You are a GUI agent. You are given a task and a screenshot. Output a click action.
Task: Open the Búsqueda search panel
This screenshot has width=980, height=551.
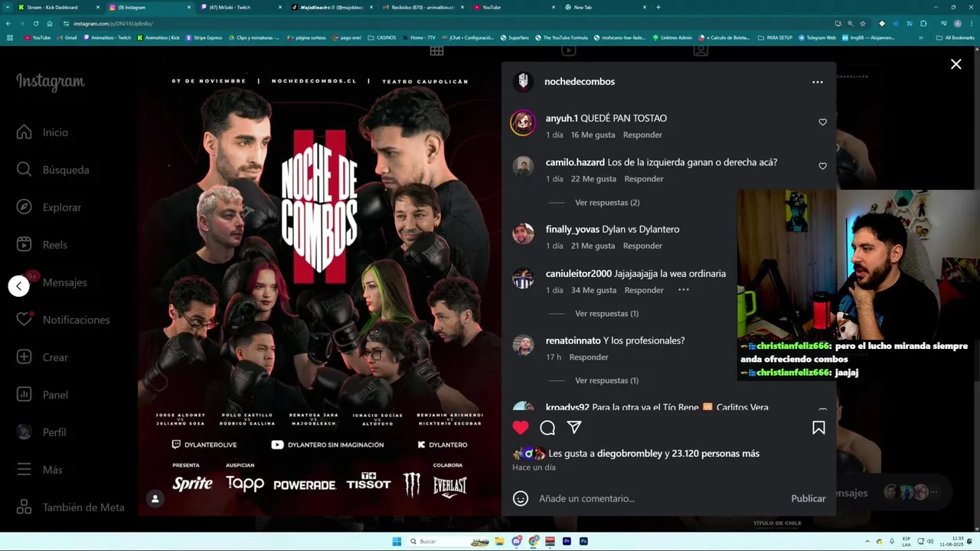pos(52,170)
